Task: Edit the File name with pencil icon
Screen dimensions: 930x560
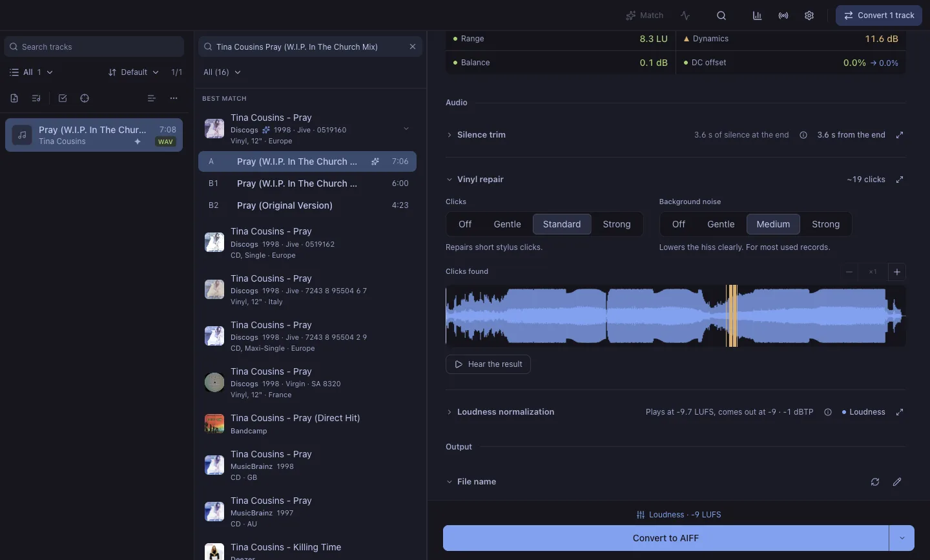Action: pyautogui.click(x=897, y=482)
